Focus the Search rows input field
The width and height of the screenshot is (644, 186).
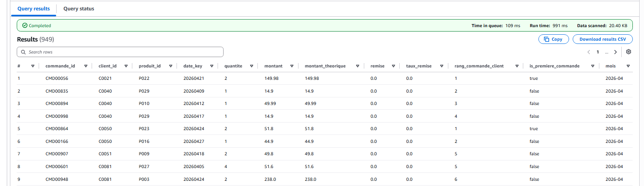120,52
